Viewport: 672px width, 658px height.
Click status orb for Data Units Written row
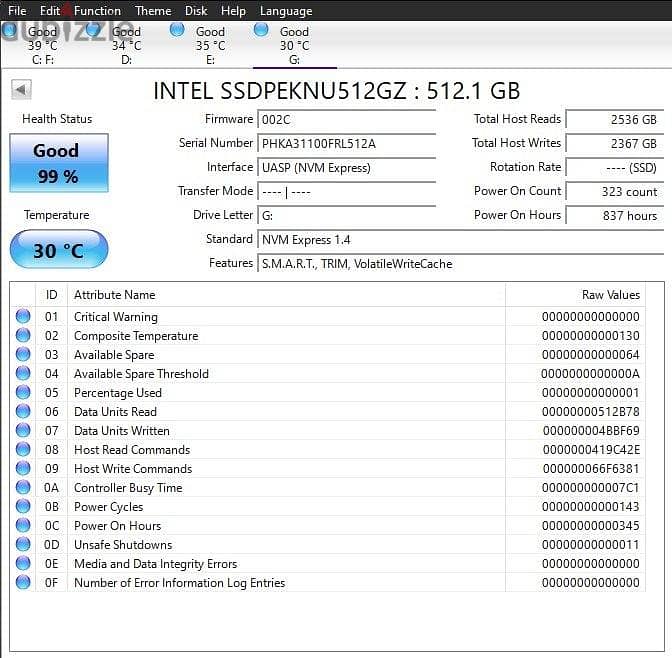click(x=23, y=430)
